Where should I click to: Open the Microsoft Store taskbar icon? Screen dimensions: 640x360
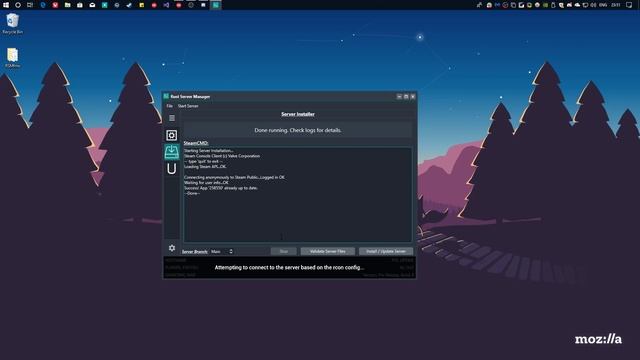pos(80,5)
